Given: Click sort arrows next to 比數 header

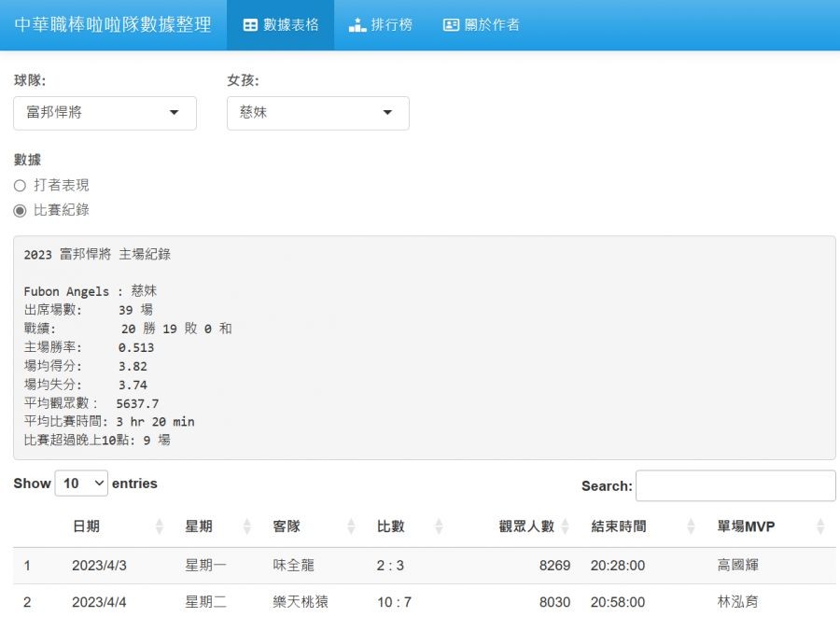Looking at the screenshot, I should 437,526.
